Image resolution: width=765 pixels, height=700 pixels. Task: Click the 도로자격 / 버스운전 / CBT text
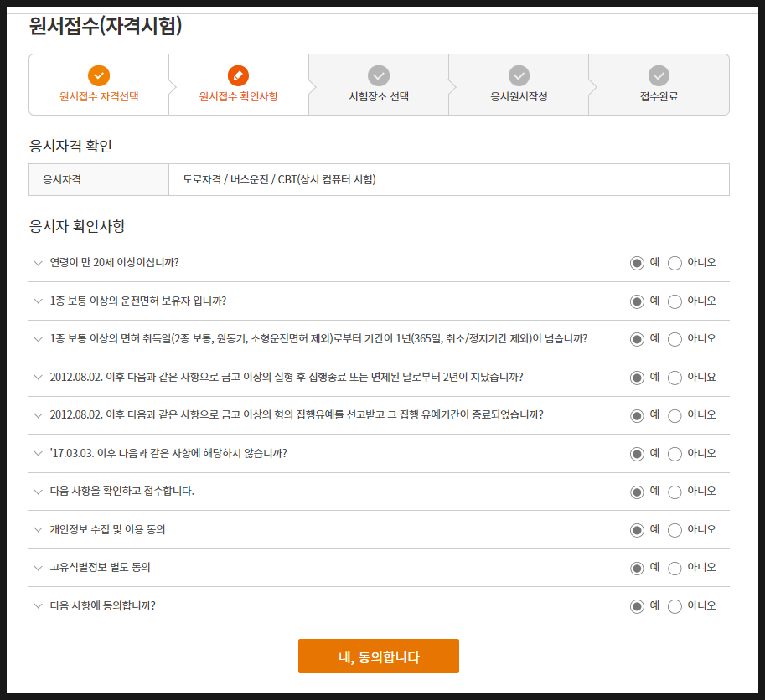point(279,179)
